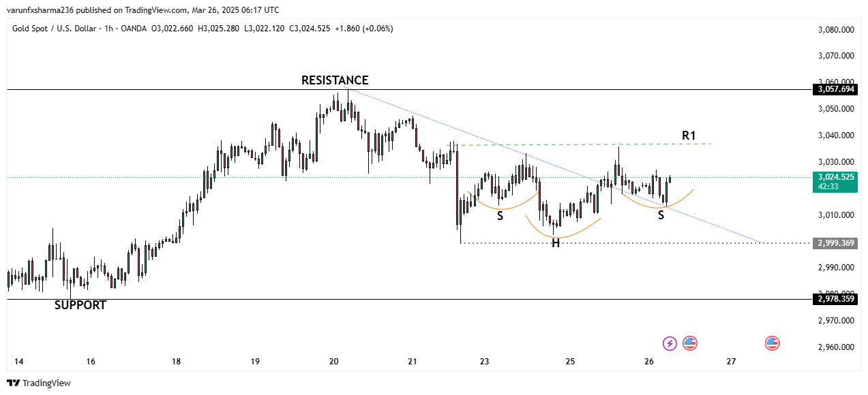Select the RESISTANCE text annotation
This screenshot has height=395, width=868.
tap(335, 80)
